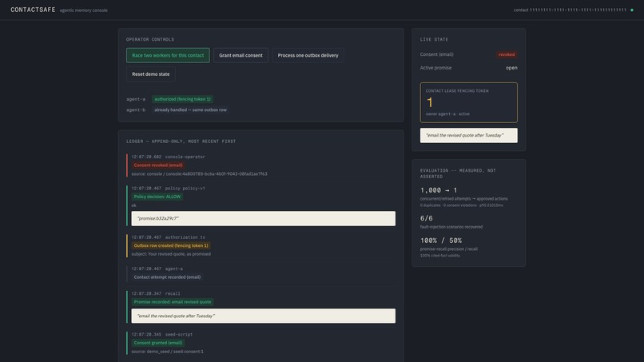Click the 'agentic memory console' subtitle

84,10
